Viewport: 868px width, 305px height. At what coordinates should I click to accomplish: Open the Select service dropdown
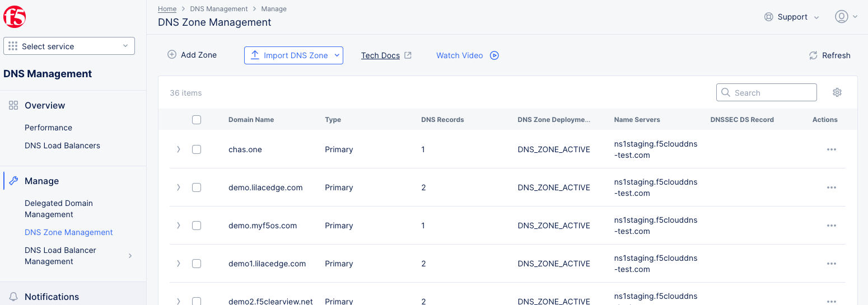coord(69,46)
